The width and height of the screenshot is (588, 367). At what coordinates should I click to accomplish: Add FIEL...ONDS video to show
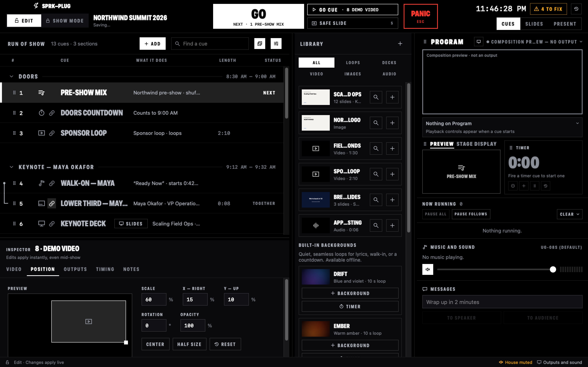tap(392, 149)
